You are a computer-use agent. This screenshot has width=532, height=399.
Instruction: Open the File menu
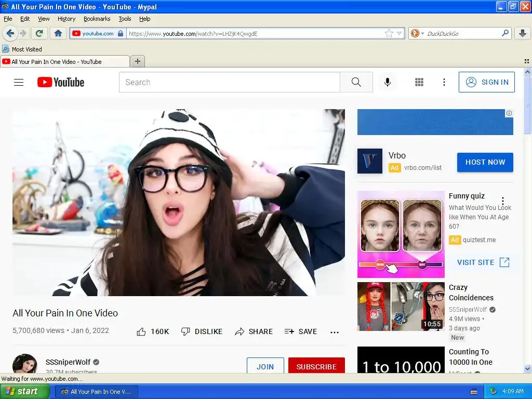pos(8,19)
